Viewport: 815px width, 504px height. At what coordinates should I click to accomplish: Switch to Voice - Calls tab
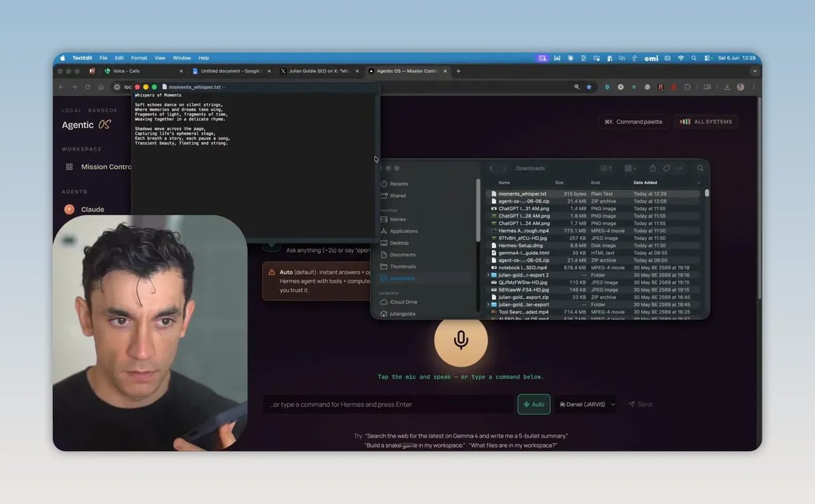click(143, 71)
